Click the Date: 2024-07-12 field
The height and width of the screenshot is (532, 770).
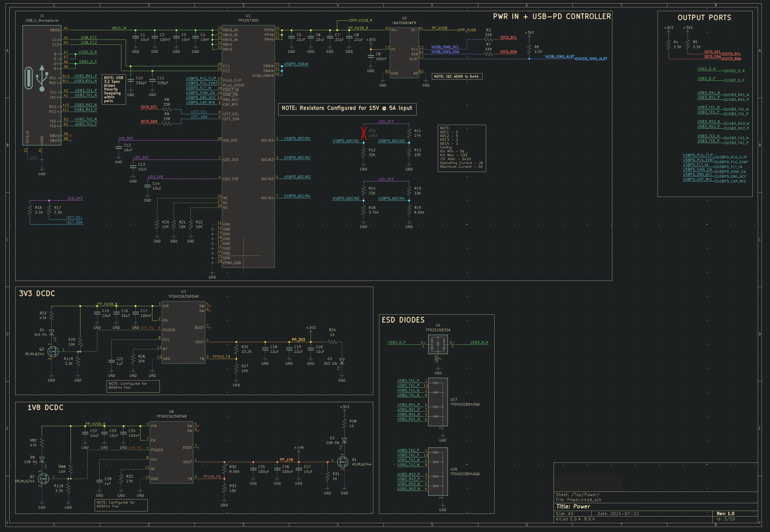618,514
